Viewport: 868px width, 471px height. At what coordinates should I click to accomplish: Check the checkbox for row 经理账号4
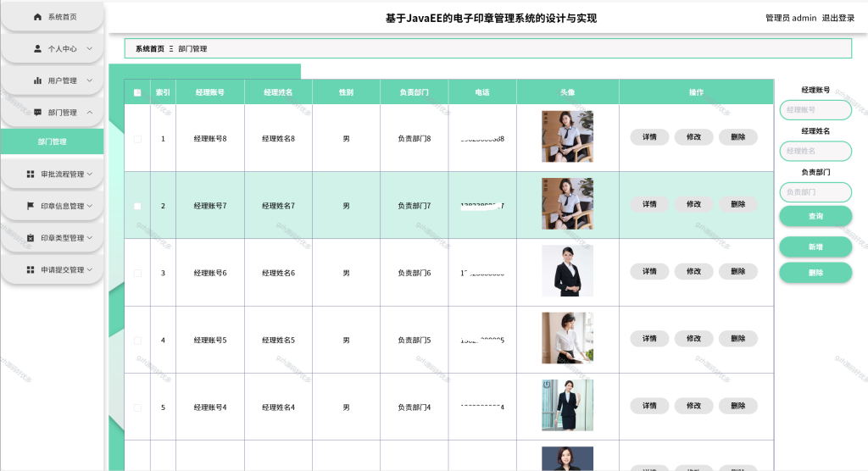point(137,408)
